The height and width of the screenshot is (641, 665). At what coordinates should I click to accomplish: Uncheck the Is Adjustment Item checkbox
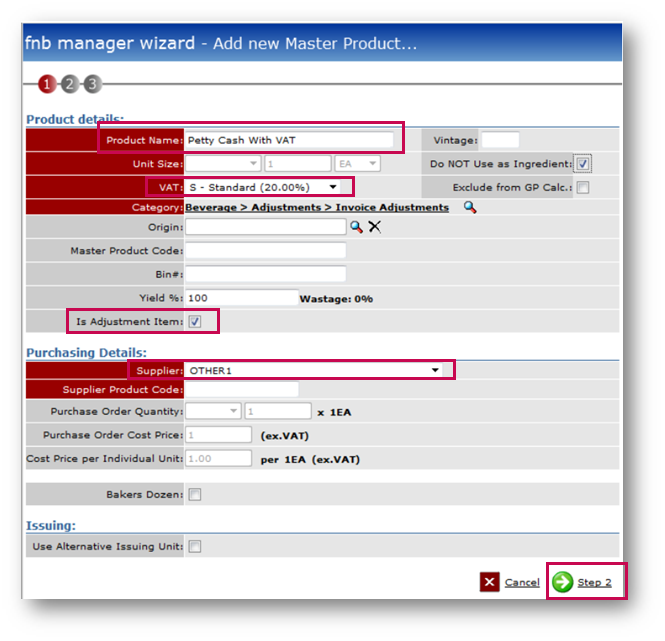[195, 321]
